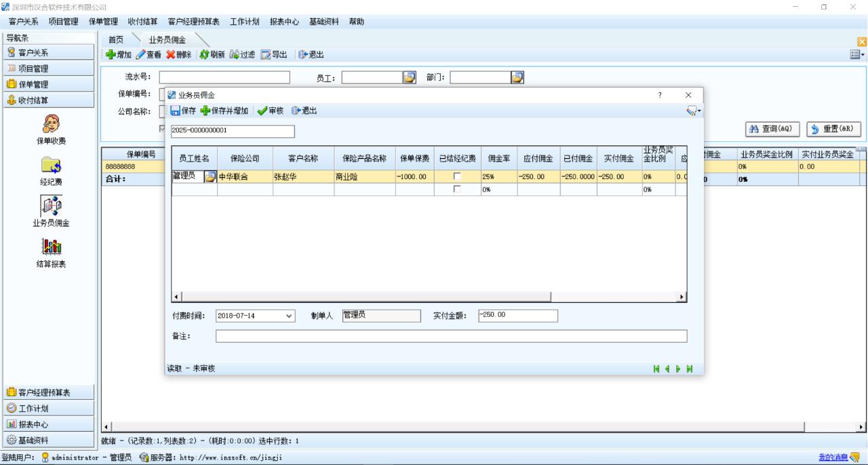Check 已结经纪费 box in the empty second row
Screen dimensions: 868x465
tap(457, 189)
